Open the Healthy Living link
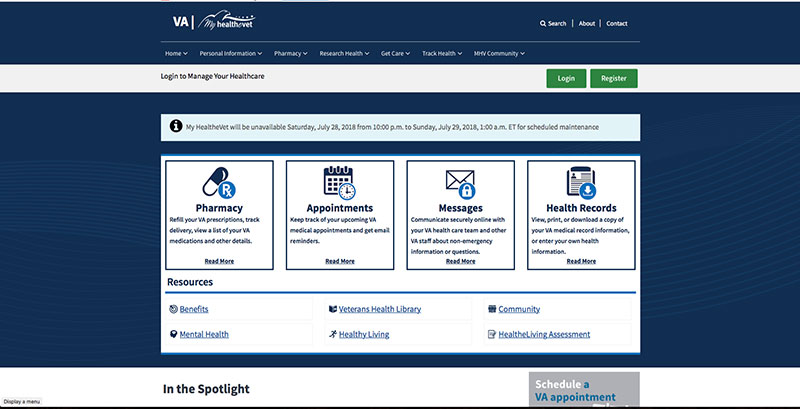 (364, 335)
